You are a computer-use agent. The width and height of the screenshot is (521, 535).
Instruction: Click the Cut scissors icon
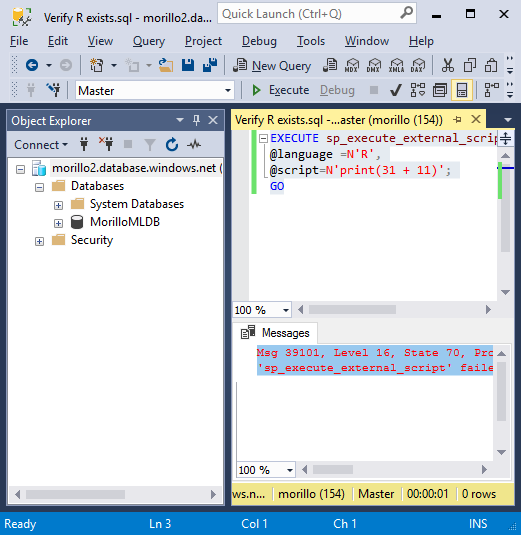pyautogui.click(x=447, y=65)
